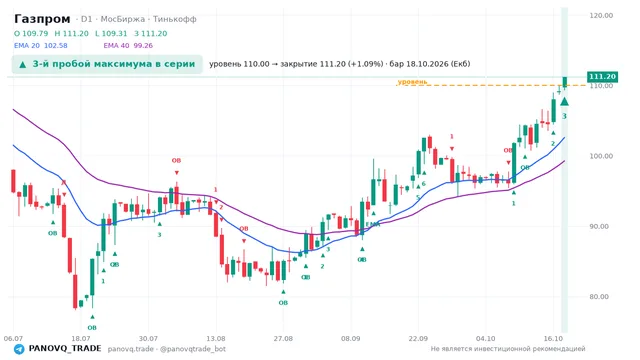Click the panovq.trade site link
640x360 pixels.
pos(131,349)
